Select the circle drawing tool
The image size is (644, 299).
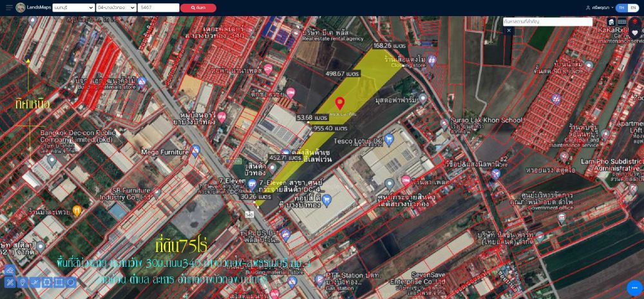pyautogui.click(x=71, y=282)
